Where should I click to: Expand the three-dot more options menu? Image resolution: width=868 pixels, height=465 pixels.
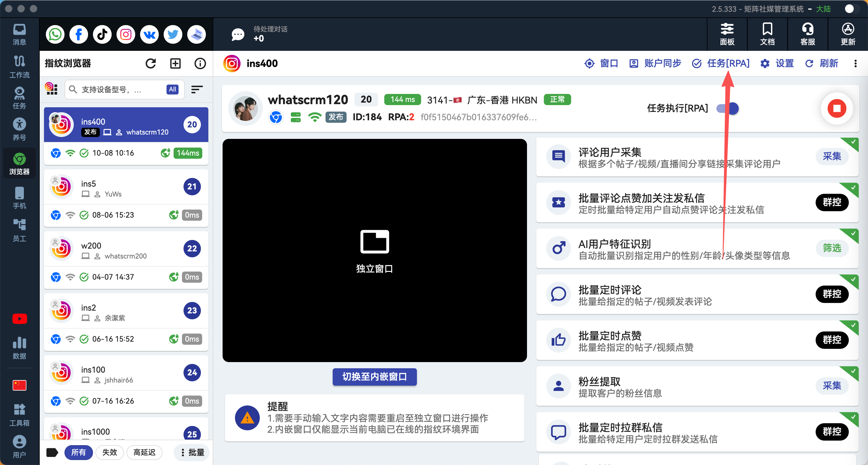pyautogui.click(x=855, y=63)
